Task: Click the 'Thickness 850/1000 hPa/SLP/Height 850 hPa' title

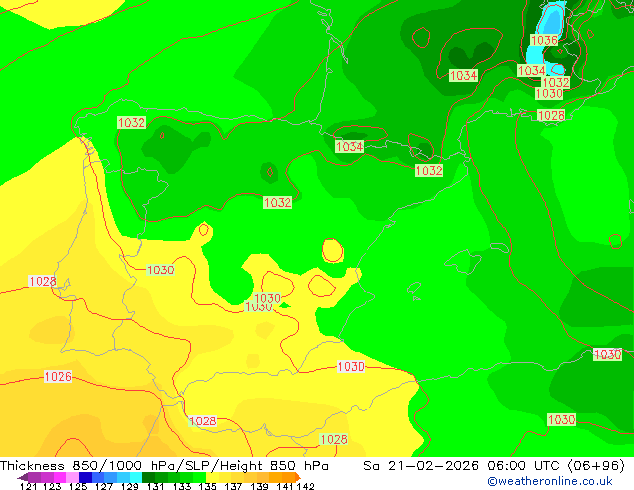Action: tap(164, 466)
